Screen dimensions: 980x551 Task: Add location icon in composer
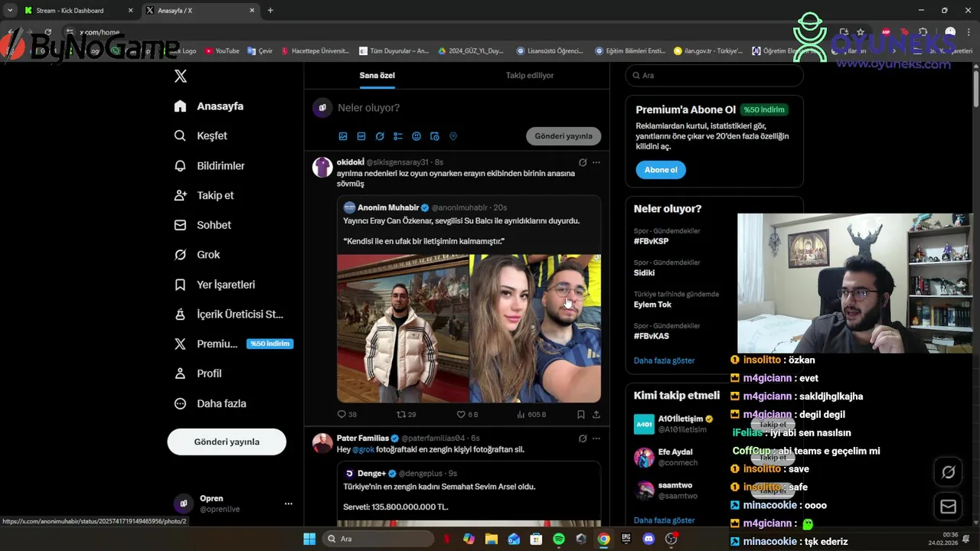(x=453, y=136)
